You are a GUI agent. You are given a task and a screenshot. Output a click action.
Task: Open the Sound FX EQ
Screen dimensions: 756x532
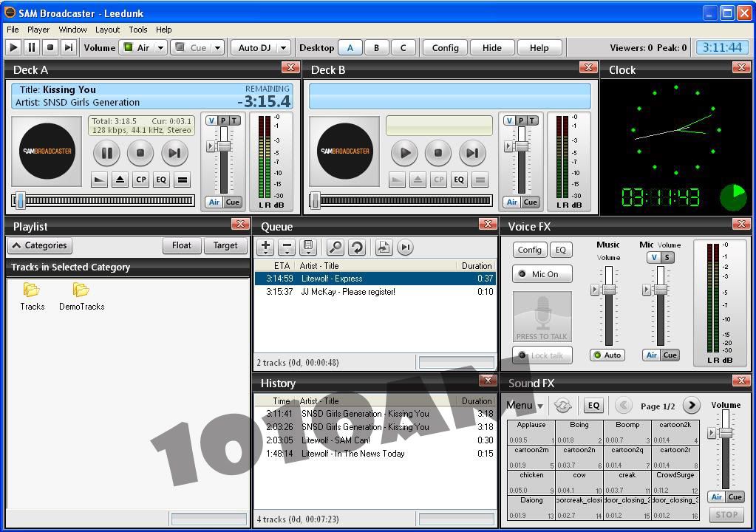pos(593,405)
